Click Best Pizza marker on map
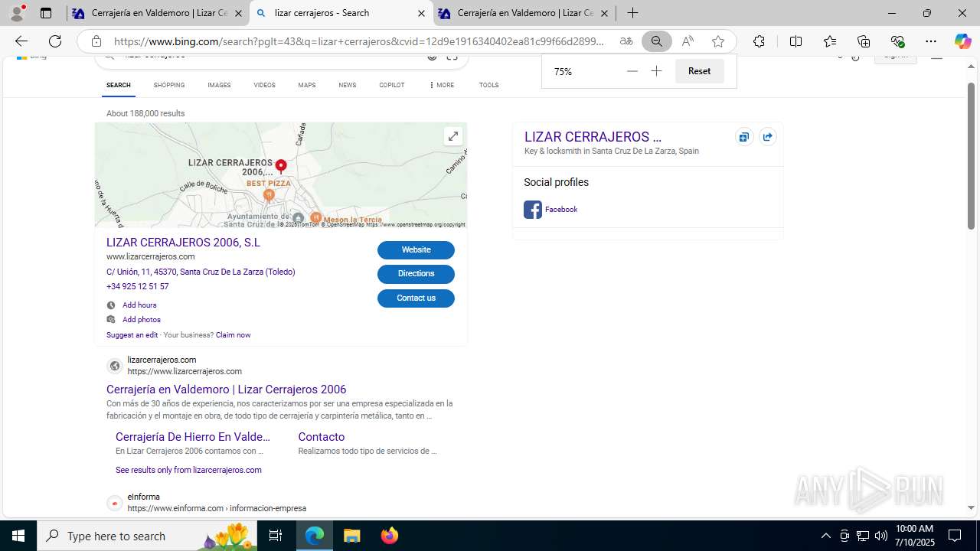The height and width of the screenshot is (551, 980). (x=269, y=194)
